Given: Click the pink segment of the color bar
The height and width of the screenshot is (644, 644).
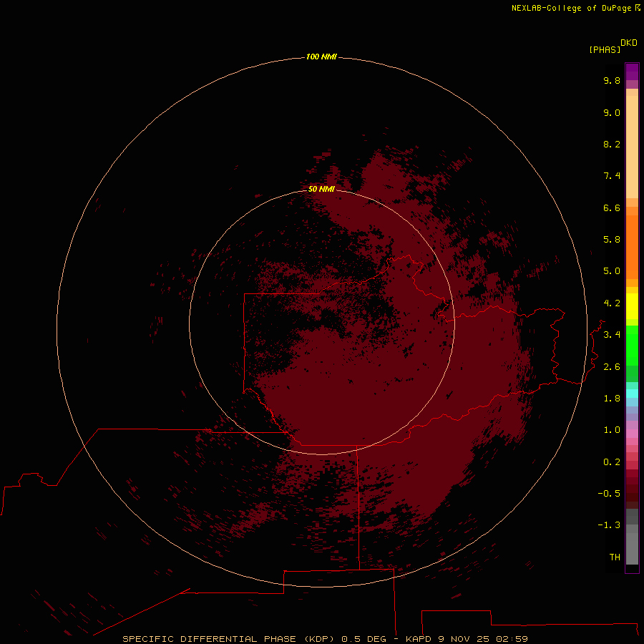Looking at the screenshot, I should pos(632,434).
